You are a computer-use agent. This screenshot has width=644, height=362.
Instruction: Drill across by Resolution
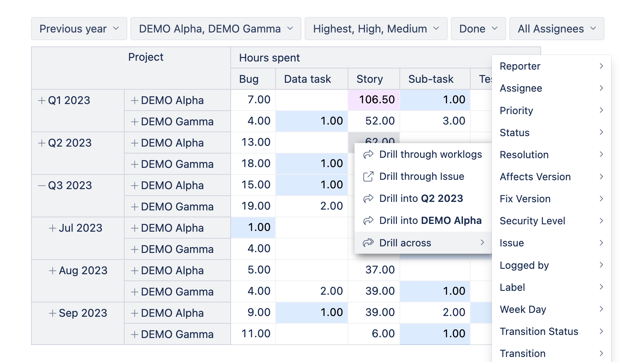point(552,155)
